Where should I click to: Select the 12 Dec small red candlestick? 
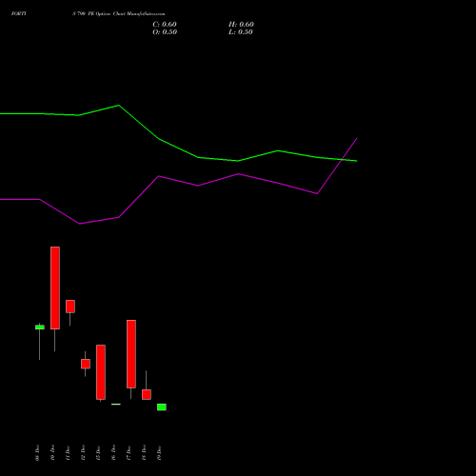86,364
